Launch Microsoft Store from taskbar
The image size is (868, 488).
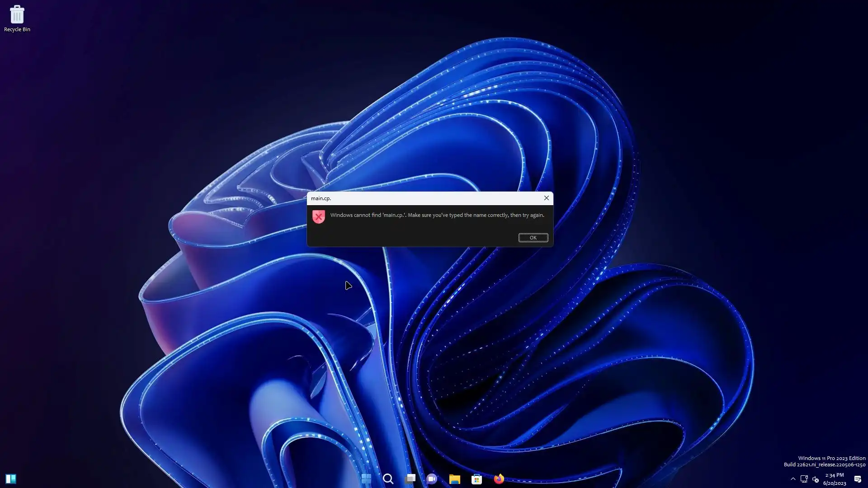[x=476, y=479]
